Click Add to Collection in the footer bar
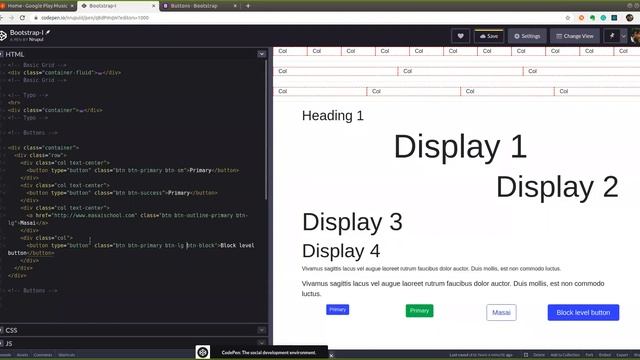 pyautogui.click(x=565, y=355)
